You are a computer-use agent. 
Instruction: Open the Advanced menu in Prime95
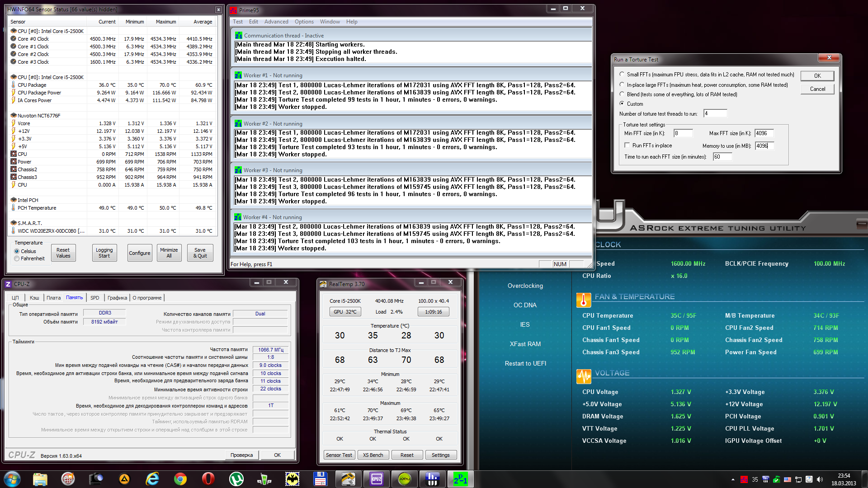pos(276,22)
